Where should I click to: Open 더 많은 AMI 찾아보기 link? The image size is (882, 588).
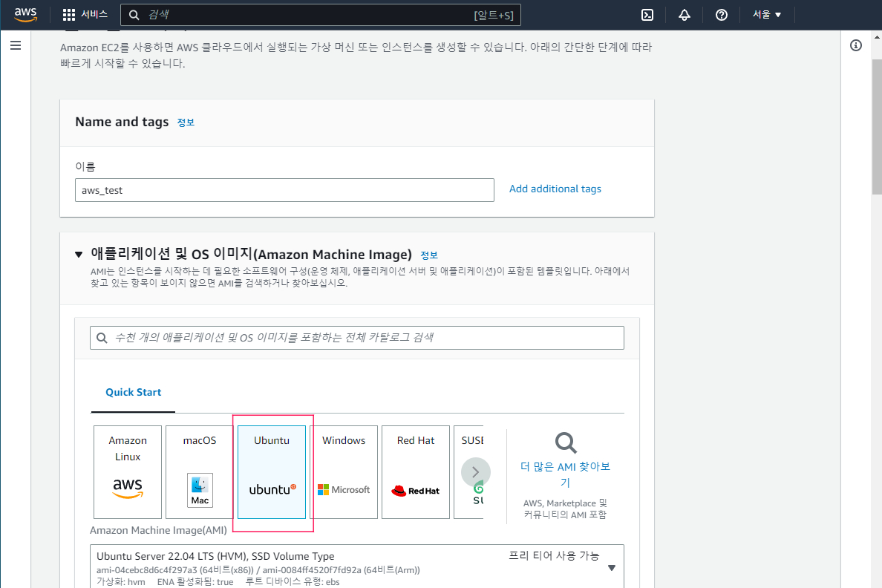pyautogui.click(x=565, y=474)
